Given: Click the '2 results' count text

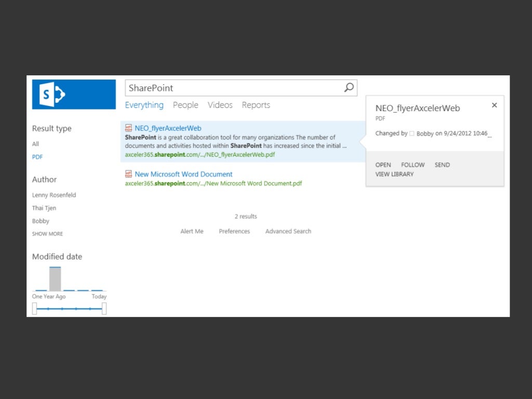Looking at the screenshot, I should pos(246,217).
